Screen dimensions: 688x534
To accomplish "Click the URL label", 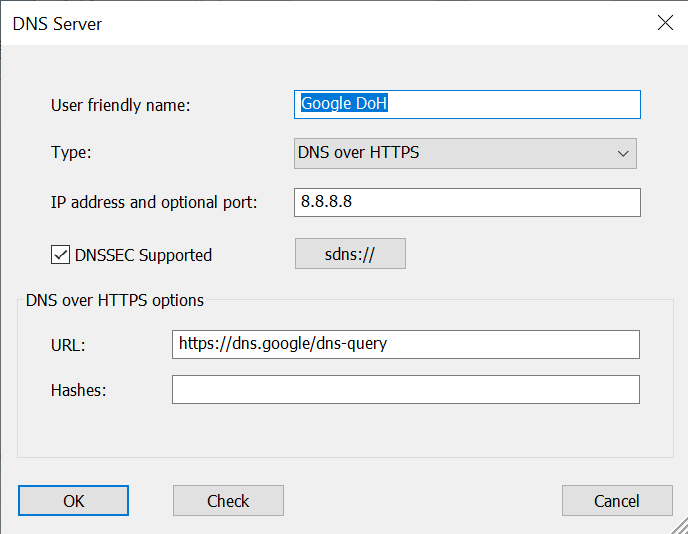I will pos(68,346).
